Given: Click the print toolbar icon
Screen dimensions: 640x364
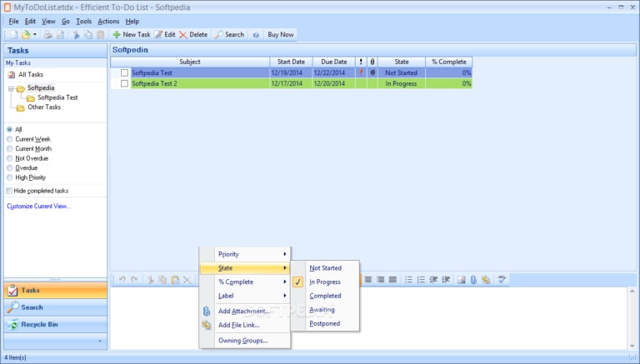Looking at the screenshot, I should [x=48, y=35].
